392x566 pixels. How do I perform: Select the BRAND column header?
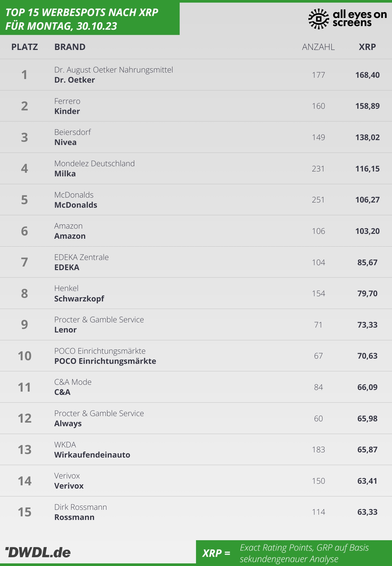click(70, 47)
